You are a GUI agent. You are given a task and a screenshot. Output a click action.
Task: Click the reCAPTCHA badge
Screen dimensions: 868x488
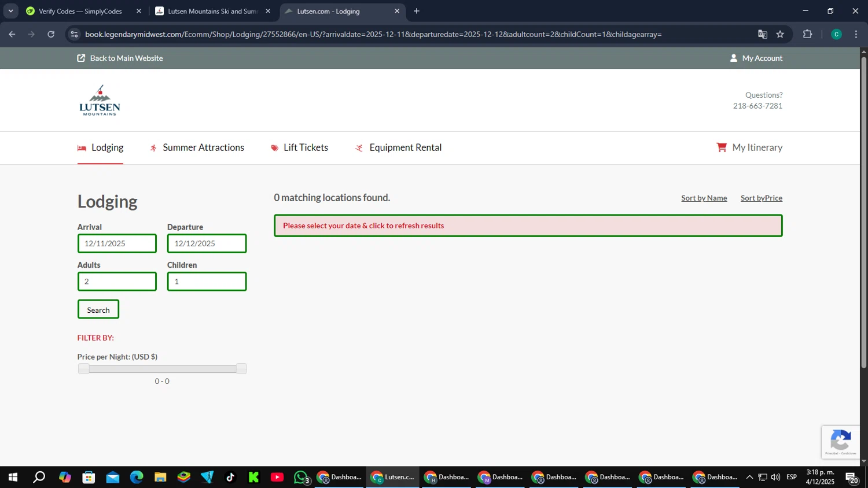[840, 442]
